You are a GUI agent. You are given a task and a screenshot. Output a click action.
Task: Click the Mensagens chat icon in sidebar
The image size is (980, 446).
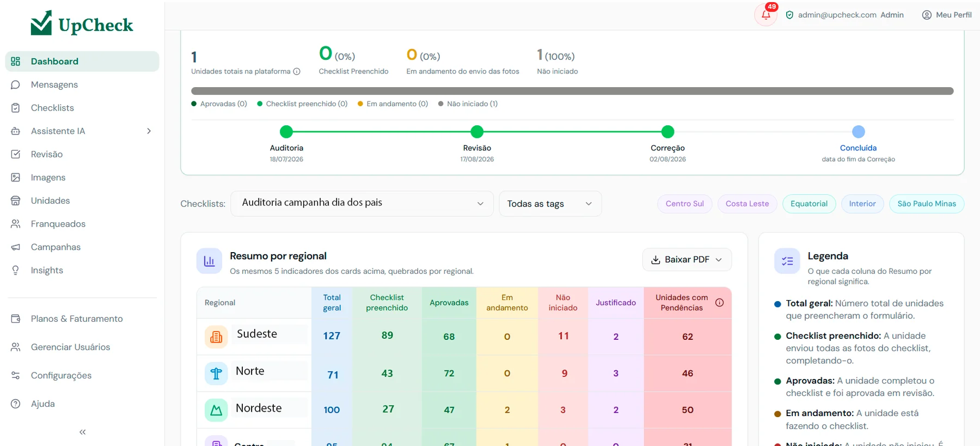point(15,84)
